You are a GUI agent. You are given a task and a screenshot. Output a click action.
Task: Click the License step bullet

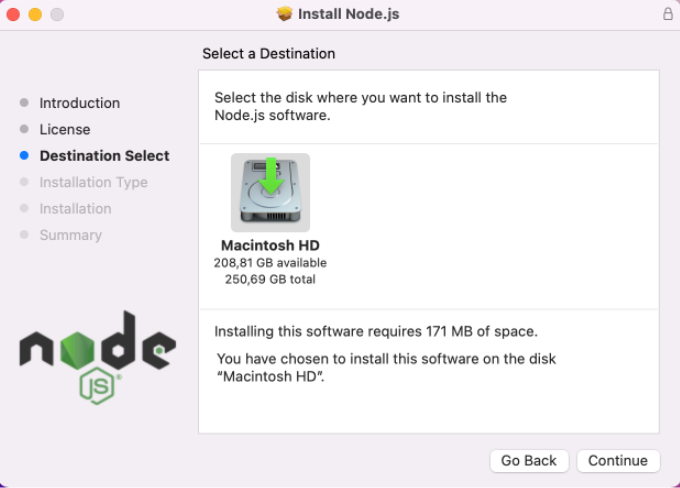pos(24,130)
